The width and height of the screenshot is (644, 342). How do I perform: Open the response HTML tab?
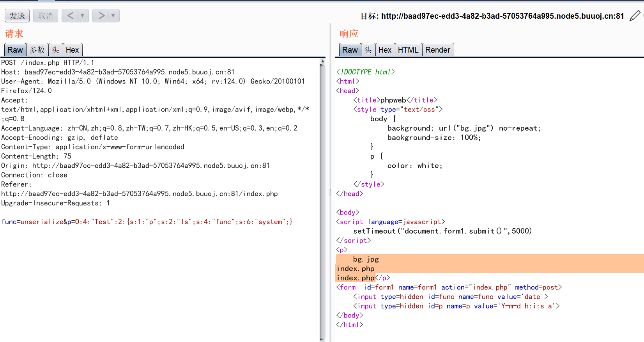[408, 50]
